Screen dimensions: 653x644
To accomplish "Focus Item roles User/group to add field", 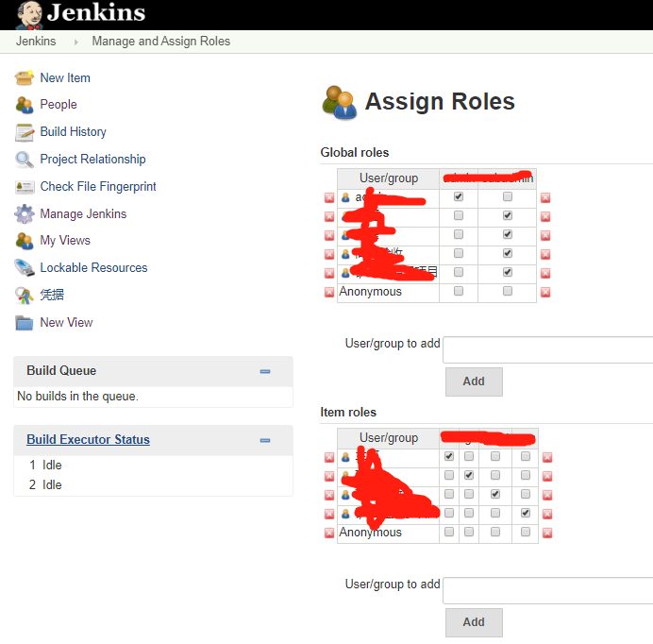I will (x=547, y=590).
